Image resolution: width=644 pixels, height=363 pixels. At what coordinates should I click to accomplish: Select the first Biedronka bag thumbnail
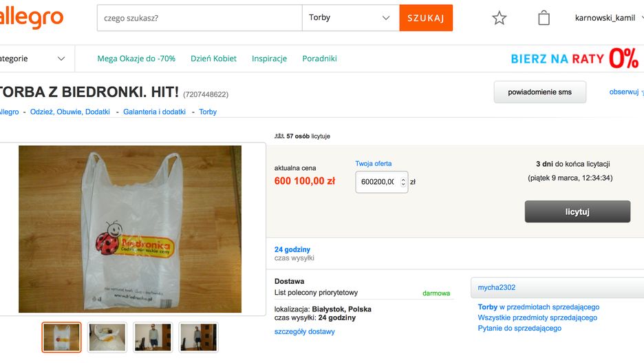(x=61, y=338)
